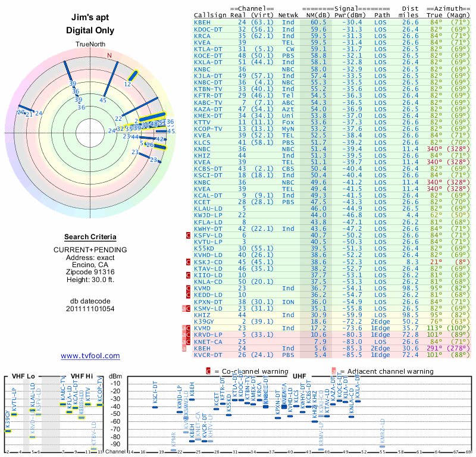Click the co-channel C marker beside KSFV-LD

(188, 235)
